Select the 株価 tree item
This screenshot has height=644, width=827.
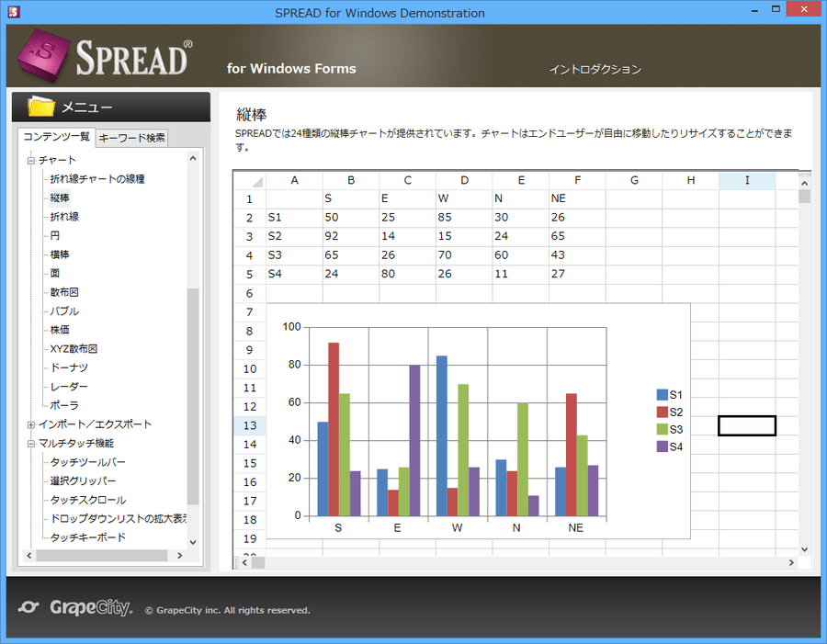click(x=60, y=330)
